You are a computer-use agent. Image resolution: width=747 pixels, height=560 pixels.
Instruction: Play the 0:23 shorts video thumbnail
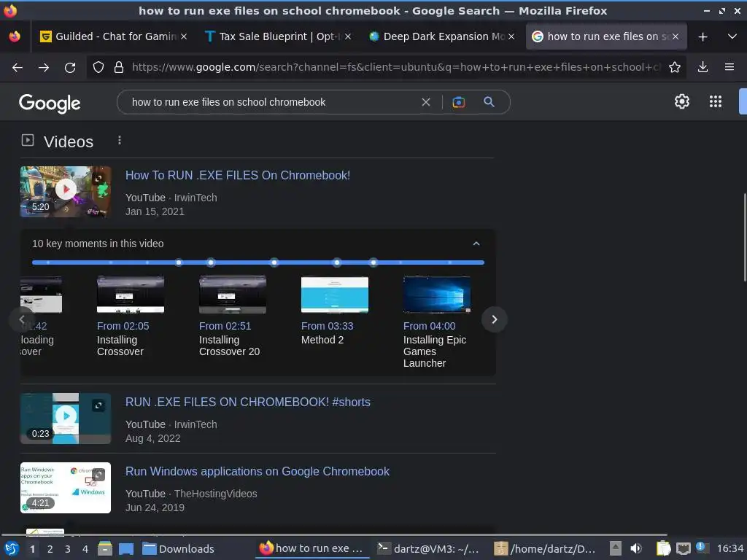pos(66,418)
